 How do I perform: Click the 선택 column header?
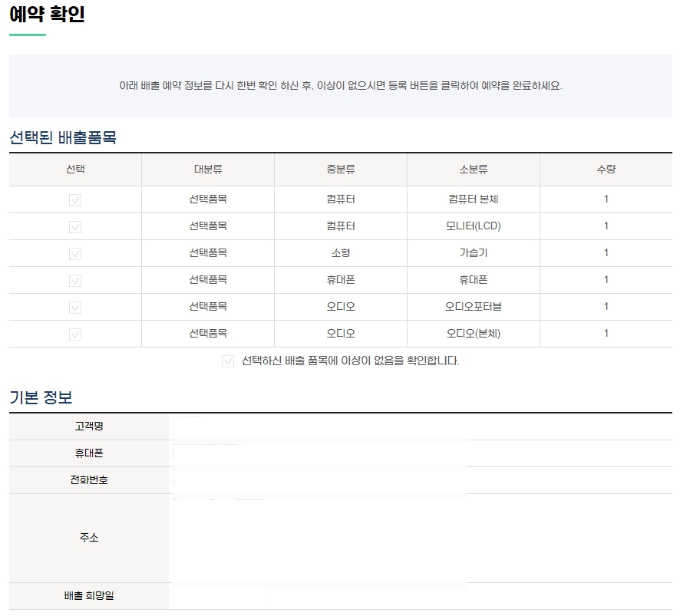75,169
